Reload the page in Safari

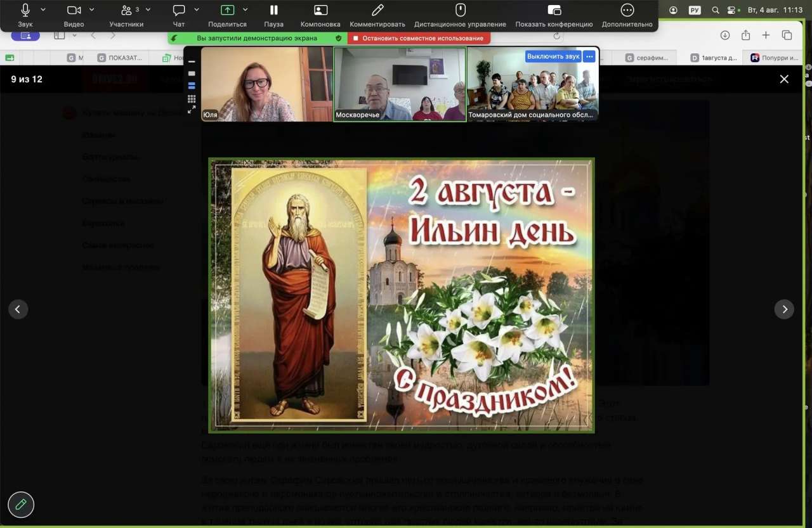coord(557,36)
